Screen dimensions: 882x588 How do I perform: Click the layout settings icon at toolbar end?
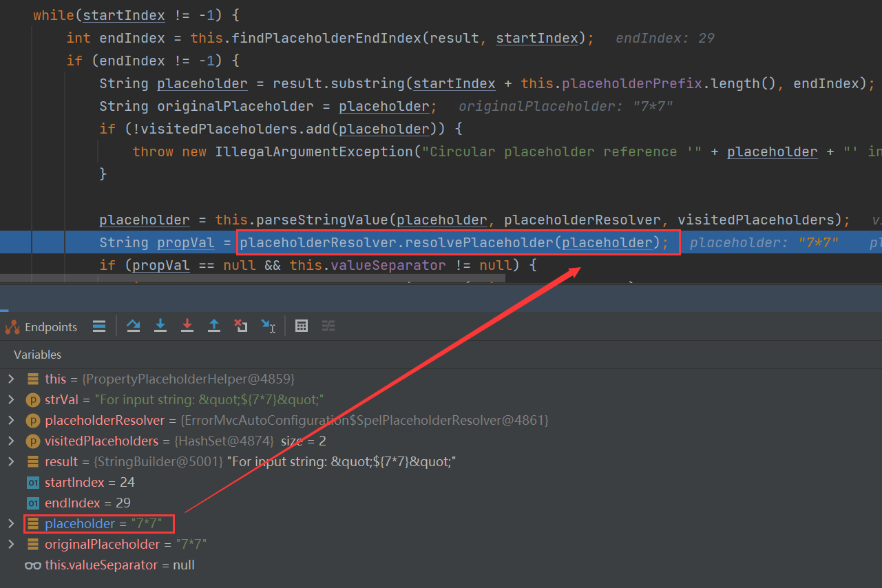[328, 326]
